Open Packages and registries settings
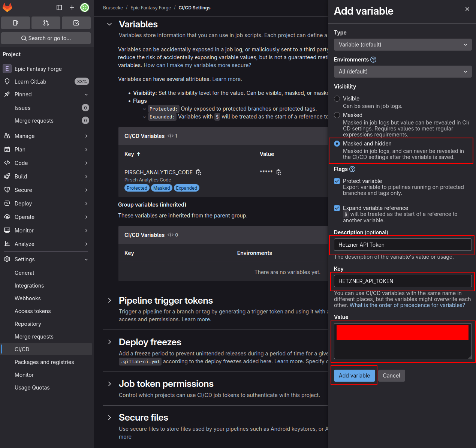 click(x=46, y=362)
